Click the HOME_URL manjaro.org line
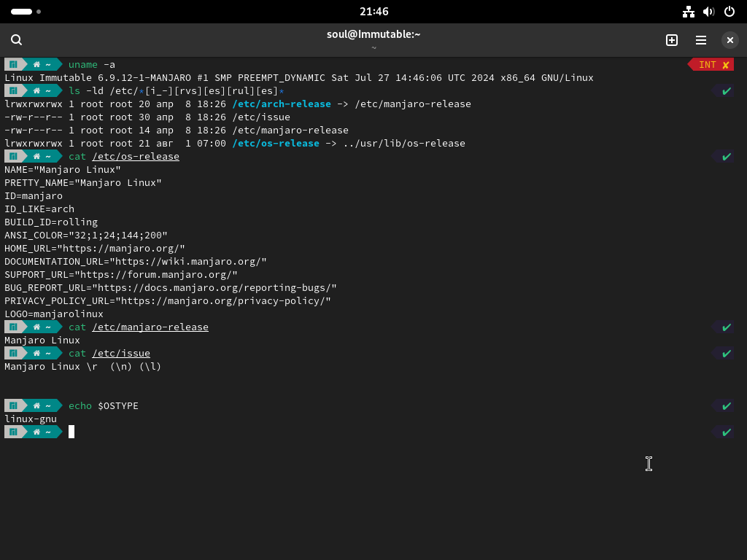 click(94, 248)
